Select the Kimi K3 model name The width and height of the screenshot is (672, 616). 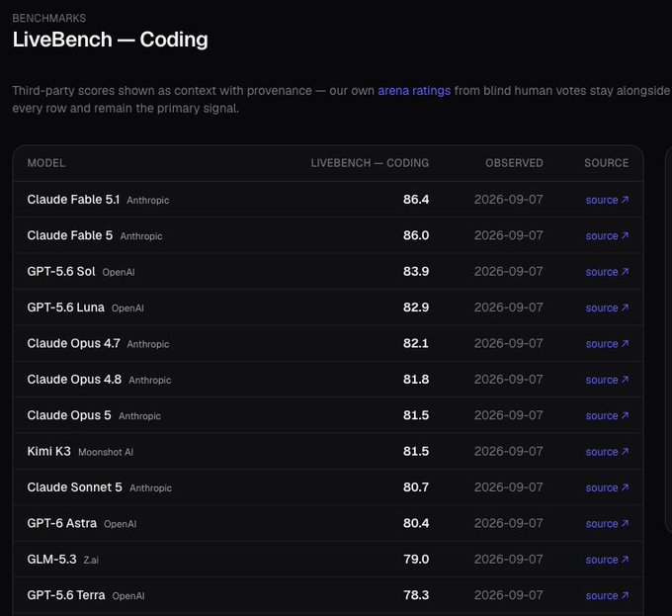coord(48,452)
